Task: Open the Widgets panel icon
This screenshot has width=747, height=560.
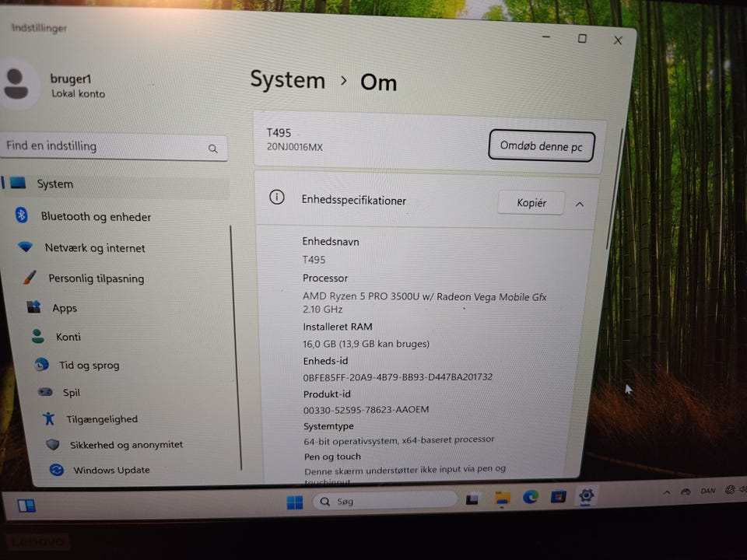Action: [26, 506]
